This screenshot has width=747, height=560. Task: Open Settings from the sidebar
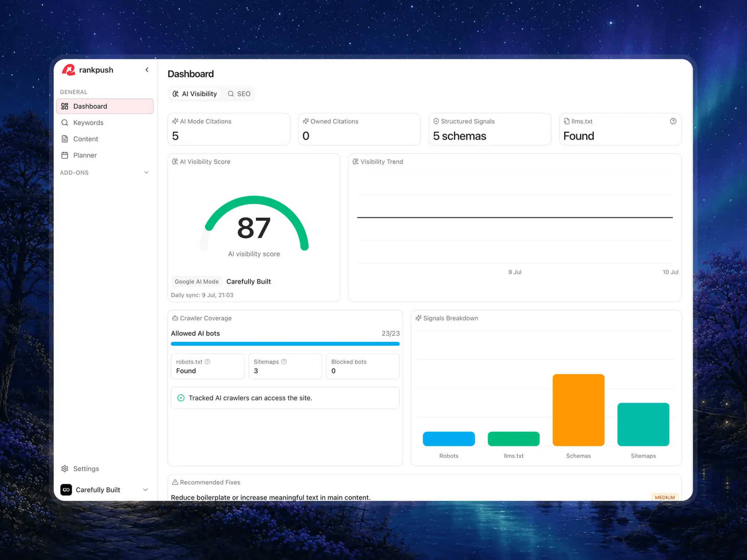[105, 469]
